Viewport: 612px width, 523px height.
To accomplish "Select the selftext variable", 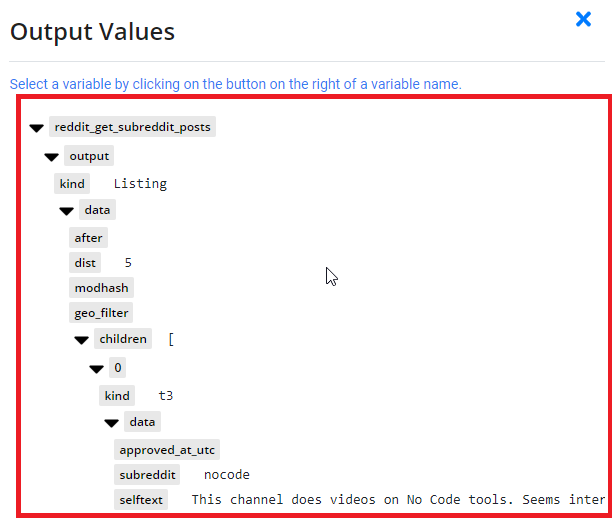I will pyautogui.click(x=141, y=500).
